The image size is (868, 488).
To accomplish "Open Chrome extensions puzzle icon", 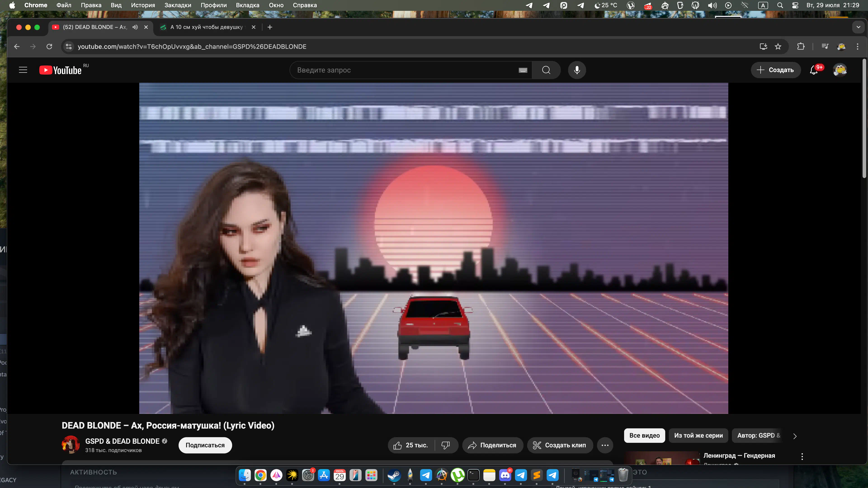I will coord(801,47).
